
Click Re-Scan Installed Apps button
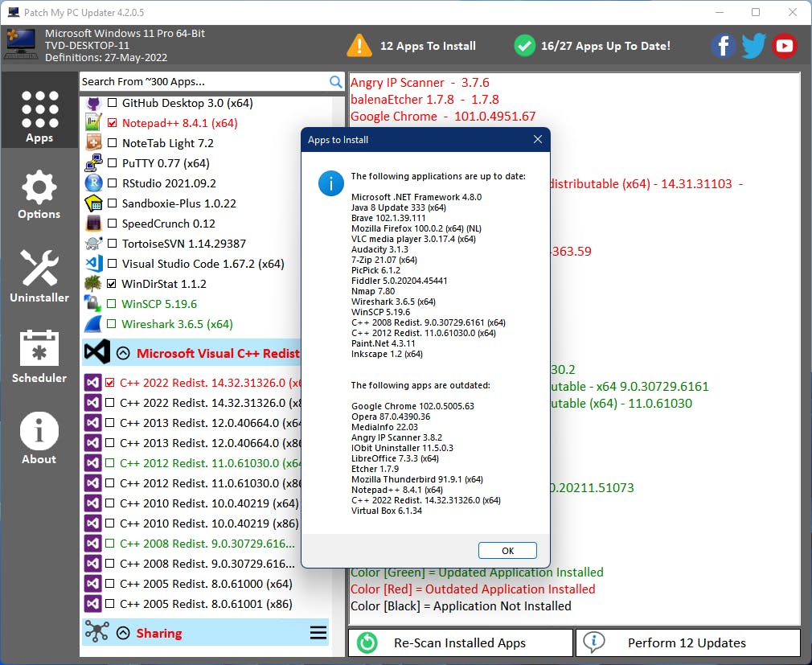[461, 642]
